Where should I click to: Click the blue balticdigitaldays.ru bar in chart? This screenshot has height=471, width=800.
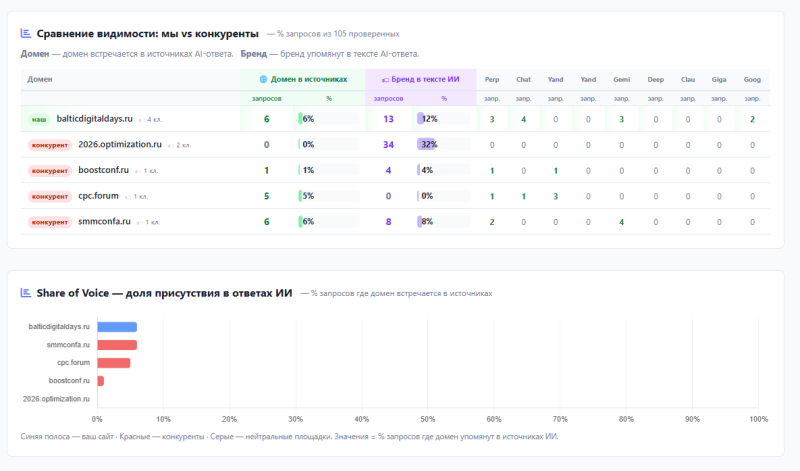point(117,327)
